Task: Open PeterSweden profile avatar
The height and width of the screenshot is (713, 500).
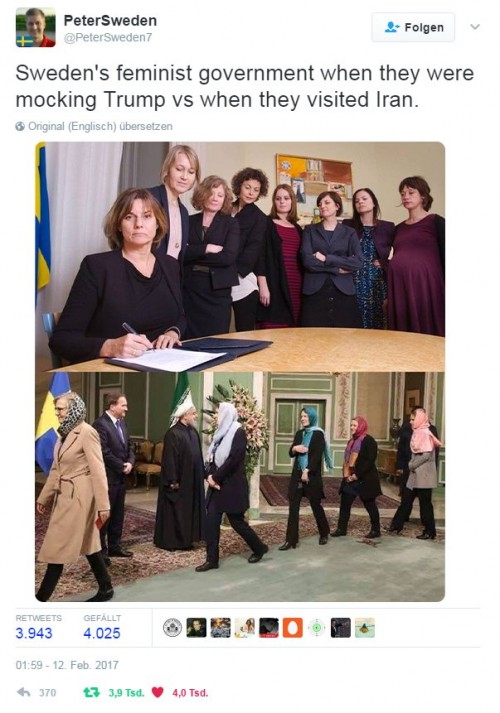Action: [x=35, y=28]
